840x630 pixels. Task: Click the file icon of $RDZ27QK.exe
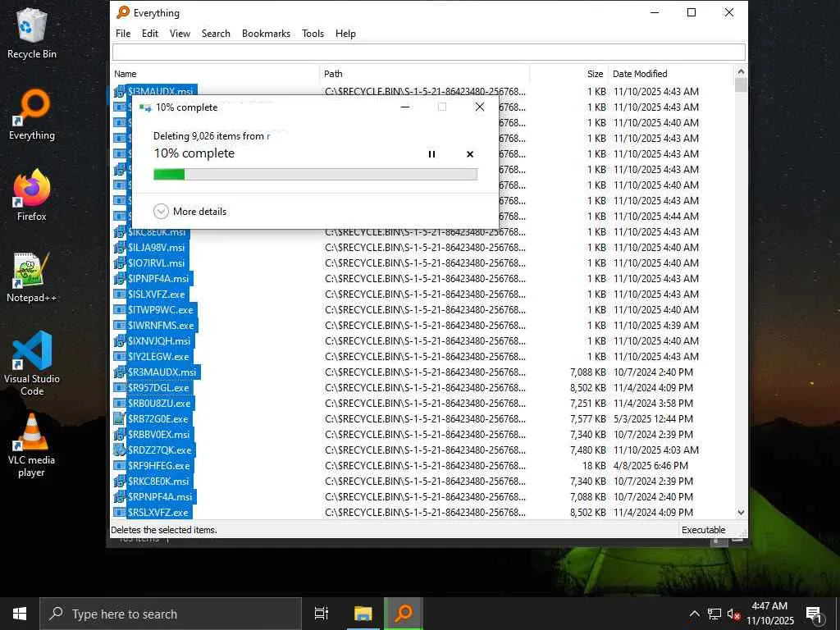tap(120, 450)
